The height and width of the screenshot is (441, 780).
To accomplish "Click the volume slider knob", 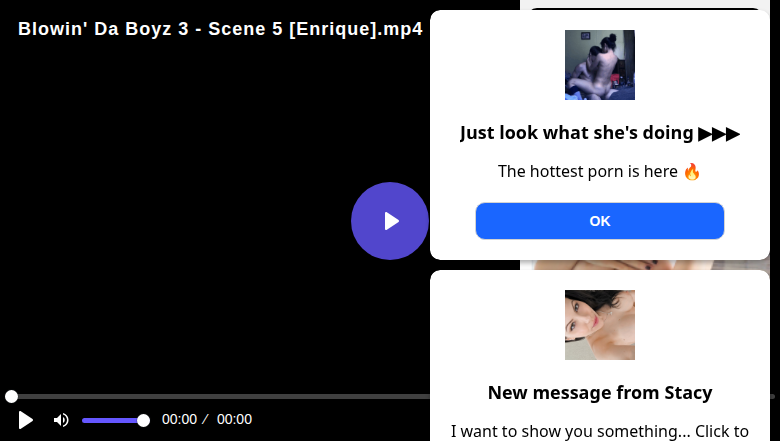I will point(143,420).
